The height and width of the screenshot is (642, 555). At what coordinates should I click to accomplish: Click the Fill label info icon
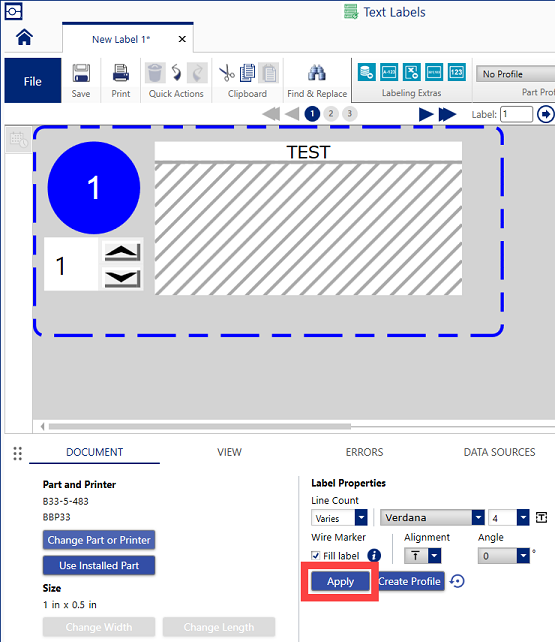374,556
